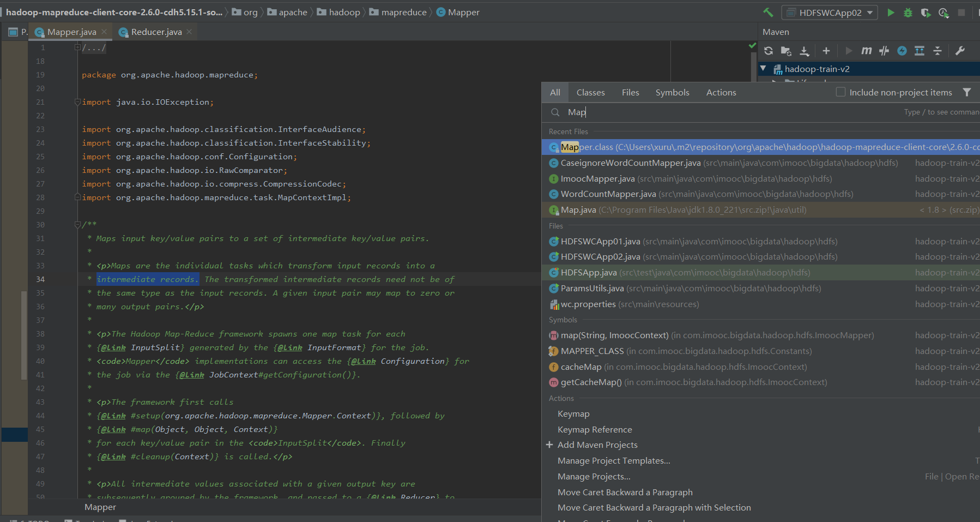Click the Build project hammer icon
980x522 pixels.
point(768,12)
